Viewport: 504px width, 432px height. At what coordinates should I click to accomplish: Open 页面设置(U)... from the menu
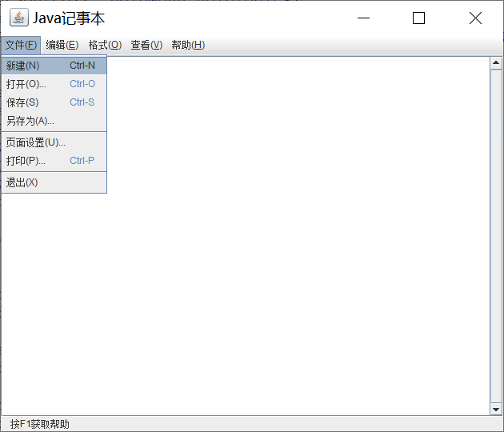54,142
